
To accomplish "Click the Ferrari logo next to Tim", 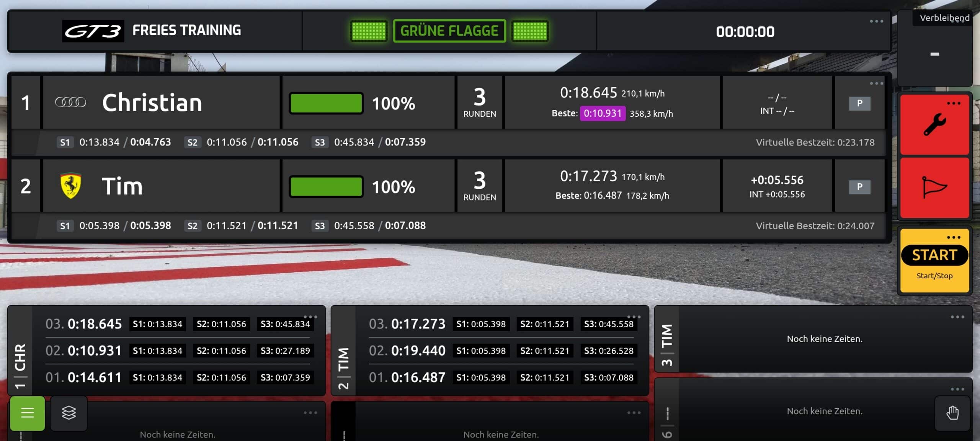I will coord(71,186).
